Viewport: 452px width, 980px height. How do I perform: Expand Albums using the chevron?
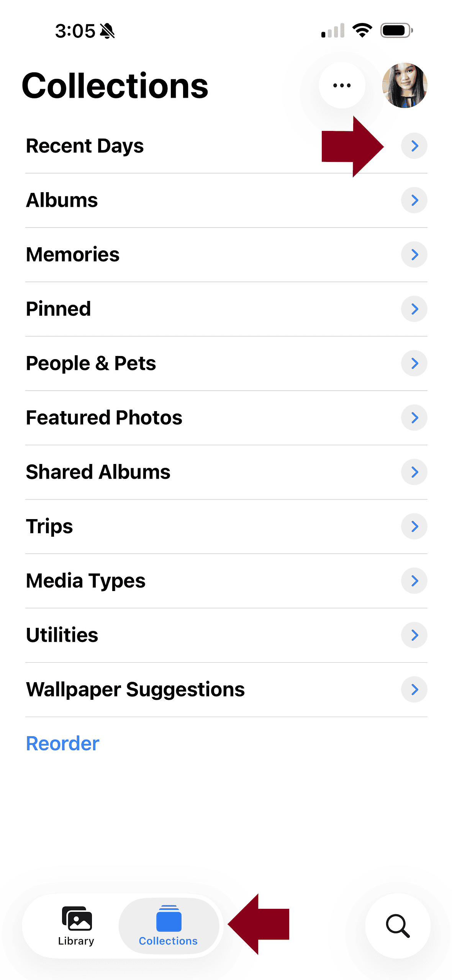tap(414, 200)
